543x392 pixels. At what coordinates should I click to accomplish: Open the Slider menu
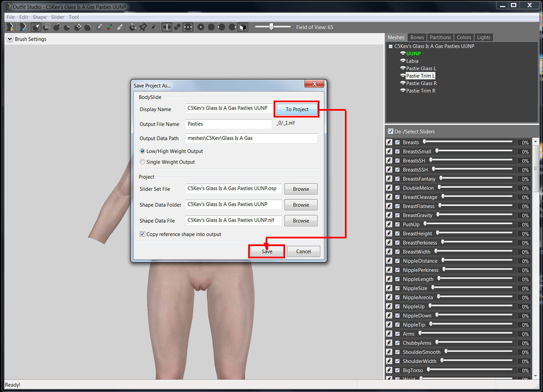click(x=58, y=17)
